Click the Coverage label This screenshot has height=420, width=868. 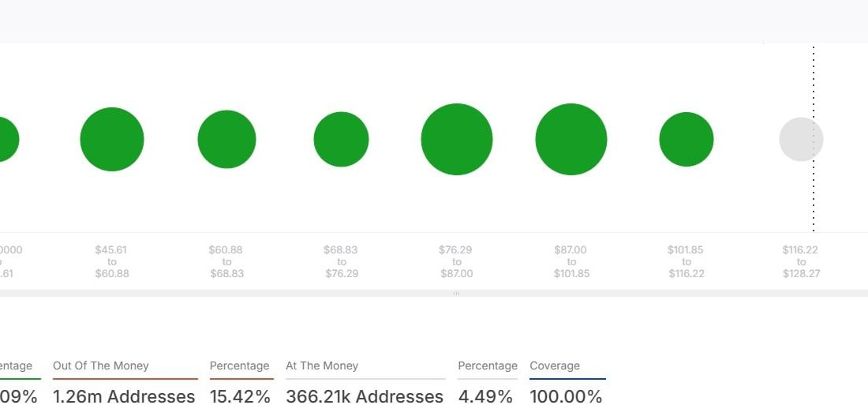click(x=555, y=366)
